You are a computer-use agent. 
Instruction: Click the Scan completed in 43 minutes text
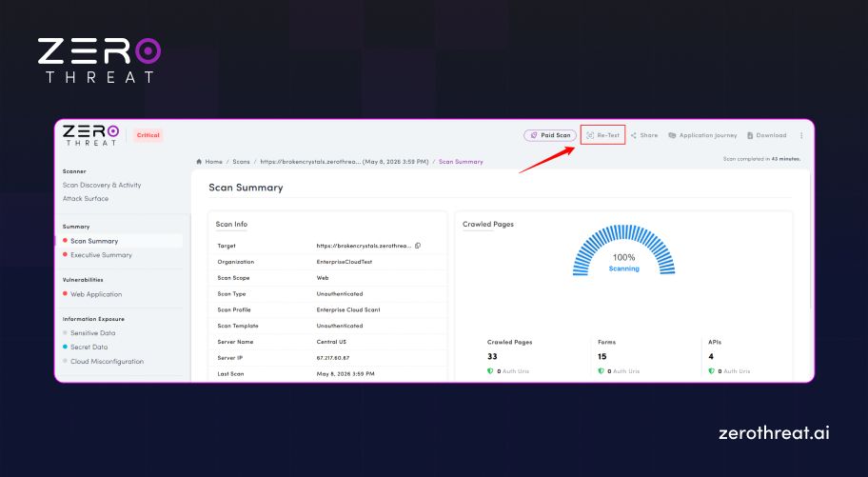(x=761, y=159)
